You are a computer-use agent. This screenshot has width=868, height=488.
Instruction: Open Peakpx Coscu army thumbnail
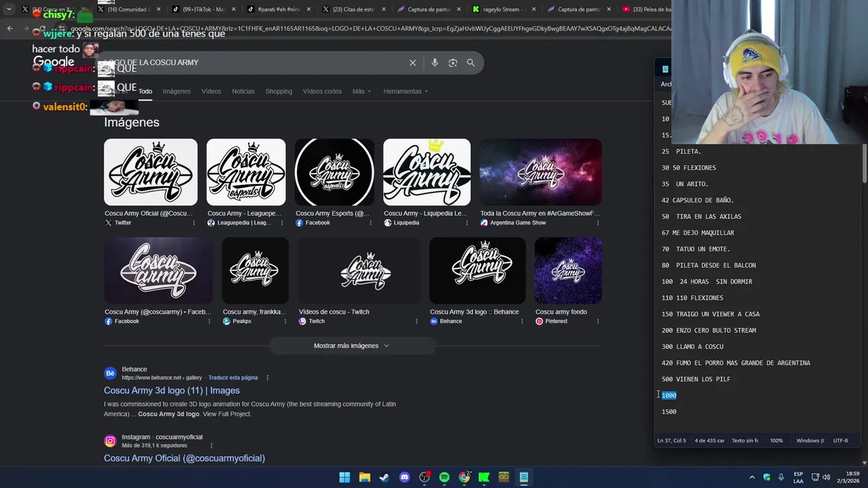coord(255,270)
